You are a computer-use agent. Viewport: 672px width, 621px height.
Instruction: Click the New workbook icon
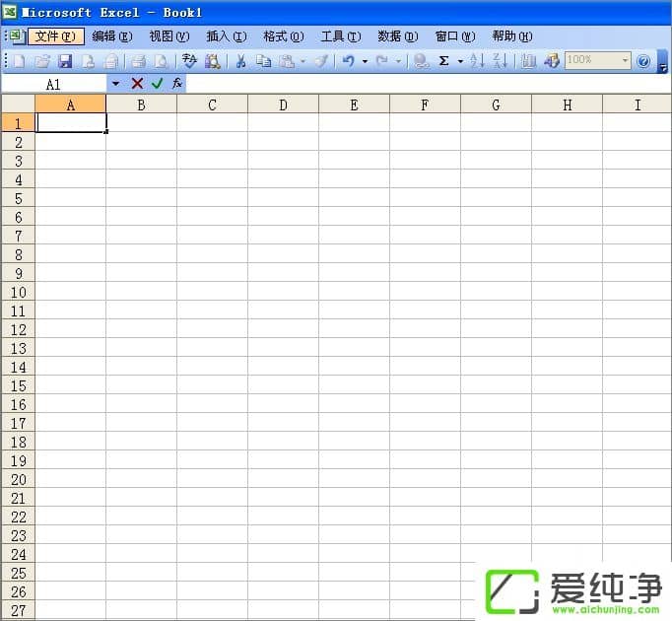click(x=20, y=61)
